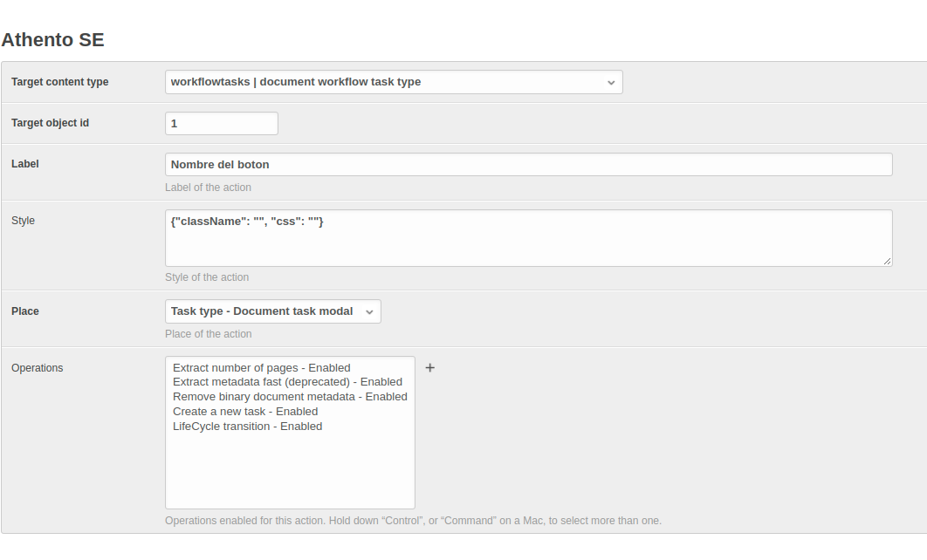This screenshot has width=927, height=560.
Task: Click the "Target object id" field label
Action: click(x=51, y=123)
